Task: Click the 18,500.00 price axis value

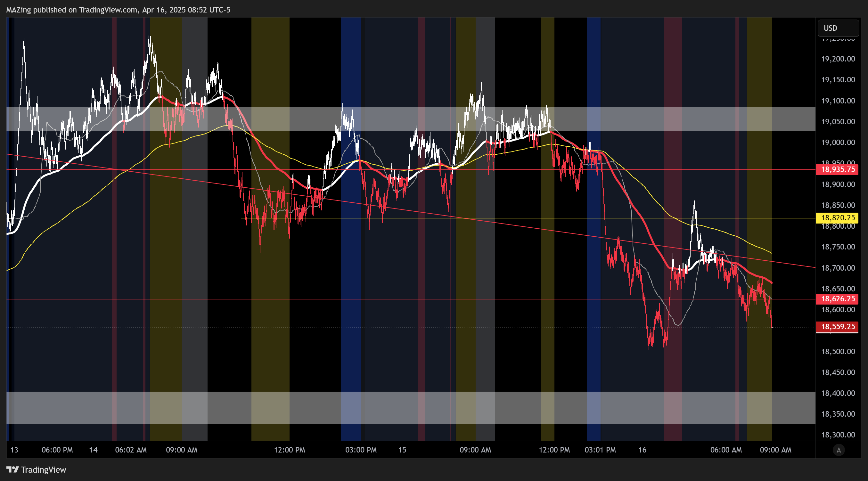Action: click(838, 351)
